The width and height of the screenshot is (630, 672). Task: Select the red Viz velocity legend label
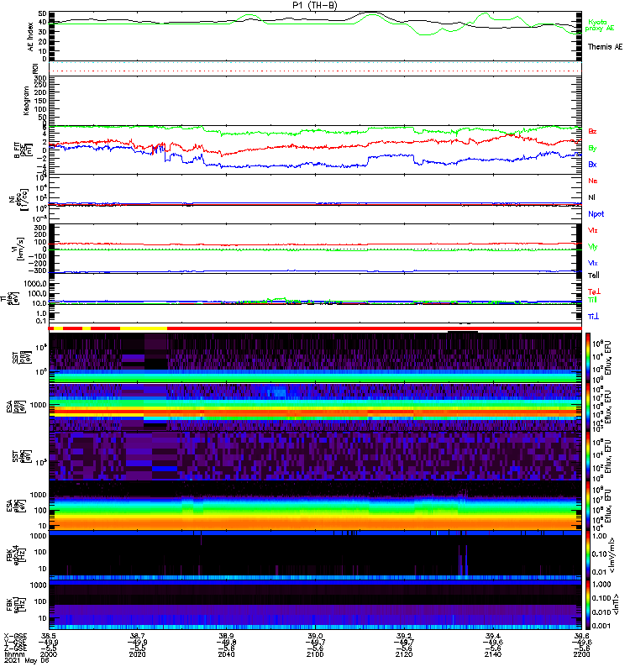[593, 230]
